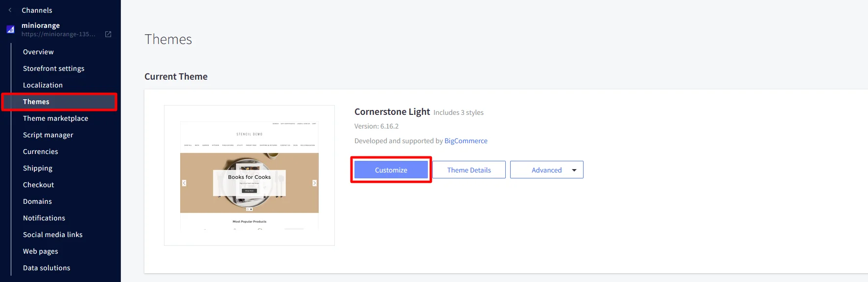Viewport: 868px width, 282px height.
Task: Click the right arrow on the theme preview
Action: click(x=314, y=182)
